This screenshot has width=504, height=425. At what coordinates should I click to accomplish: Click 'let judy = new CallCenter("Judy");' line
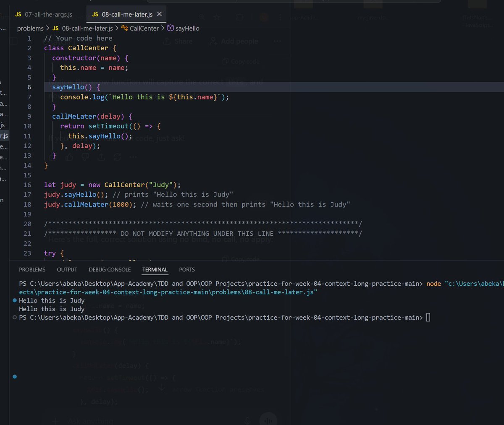[113, 185]
